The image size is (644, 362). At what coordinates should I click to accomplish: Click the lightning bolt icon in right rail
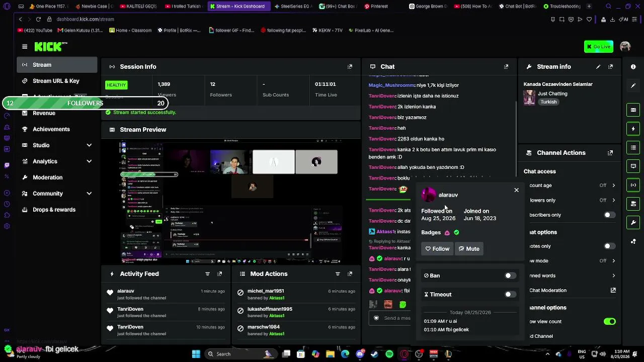click(633, 129)
